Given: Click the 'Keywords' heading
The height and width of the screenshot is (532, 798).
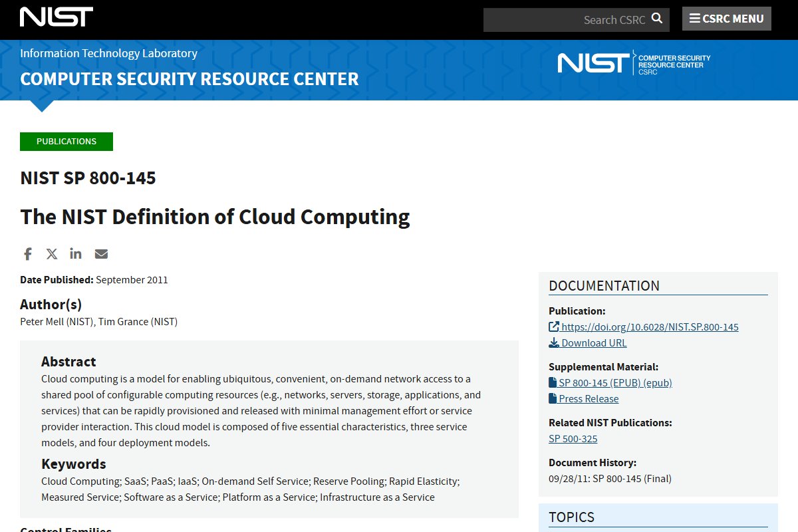Looking at the screenshot, I should [x=74, y=464].
